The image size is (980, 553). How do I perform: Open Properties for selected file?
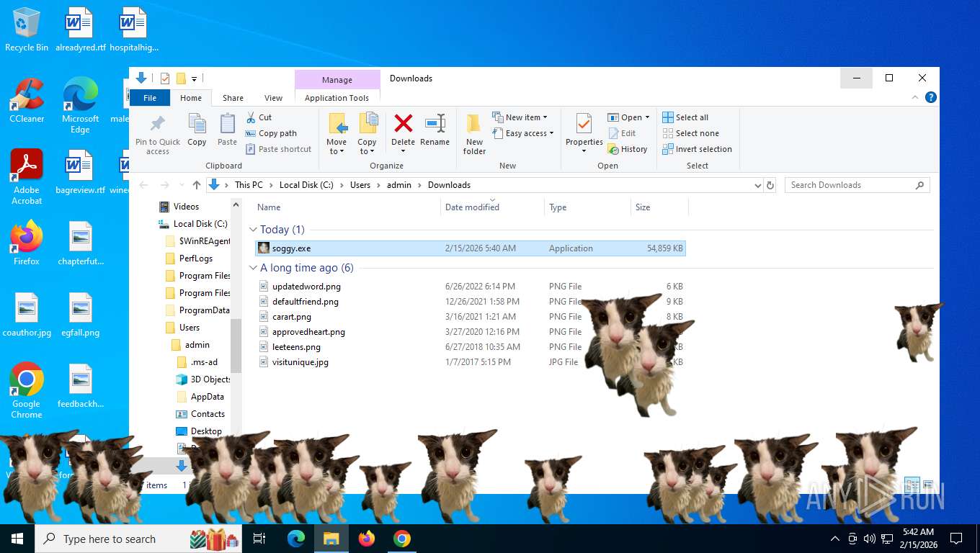click(x=584, y=134)
